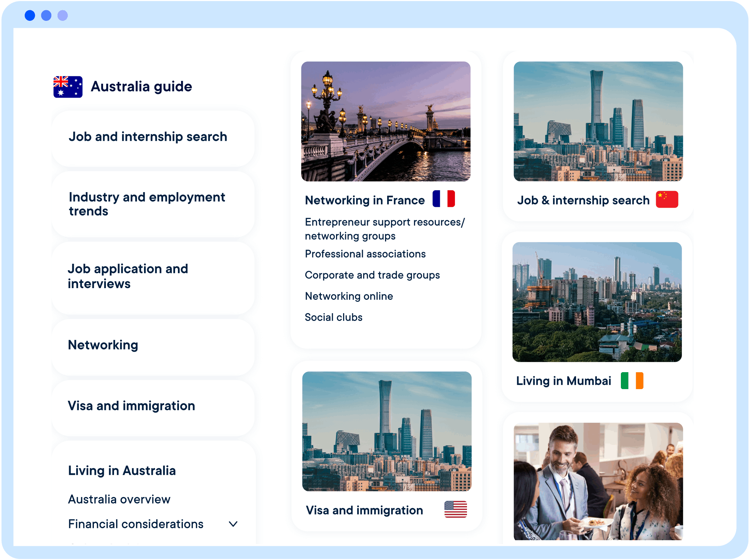Open the Networking section in sidebar
749x560 pixels.
point(153,347)
